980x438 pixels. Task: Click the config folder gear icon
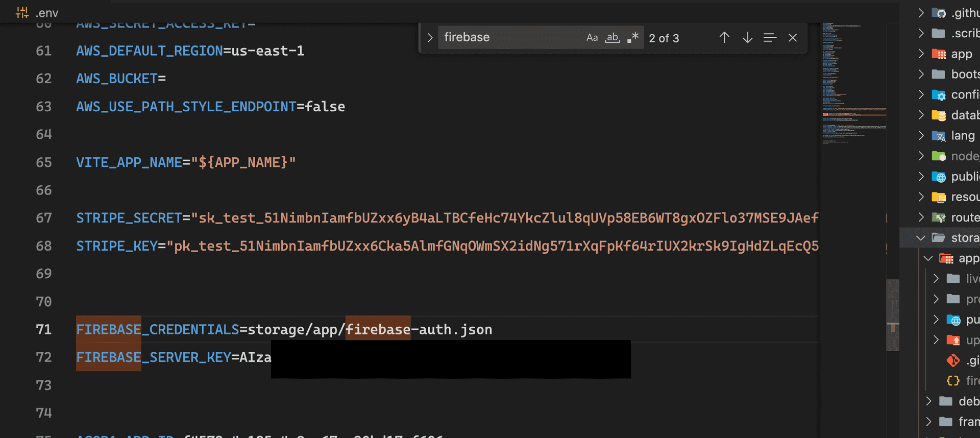[x=939, y=95]
